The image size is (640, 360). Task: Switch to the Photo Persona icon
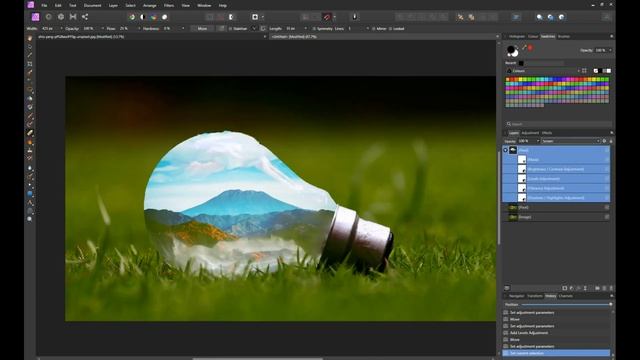[36, 17]
